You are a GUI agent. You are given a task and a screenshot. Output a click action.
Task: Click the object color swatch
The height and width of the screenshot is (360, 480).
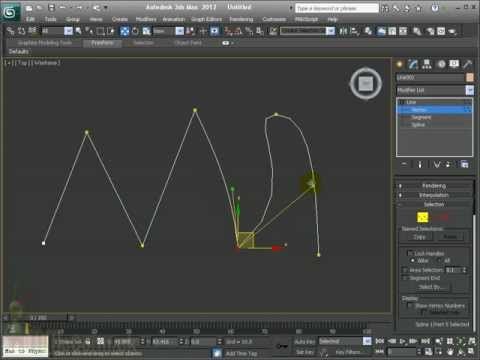[x=470, y=77]
